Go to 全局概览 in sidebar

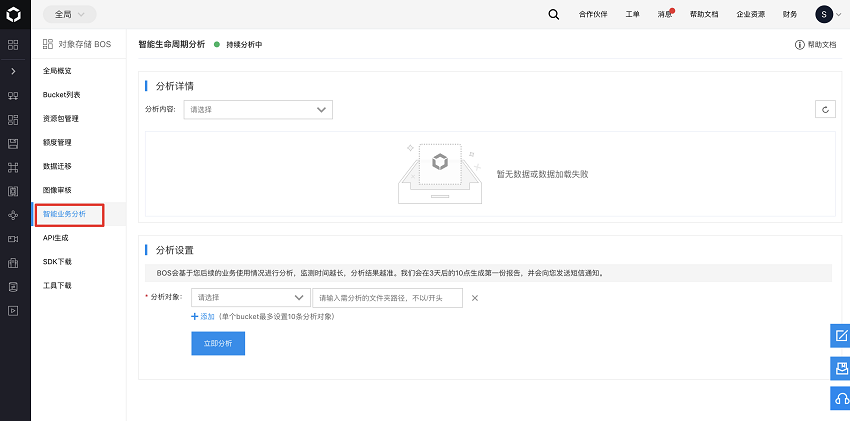coord(57,71)
